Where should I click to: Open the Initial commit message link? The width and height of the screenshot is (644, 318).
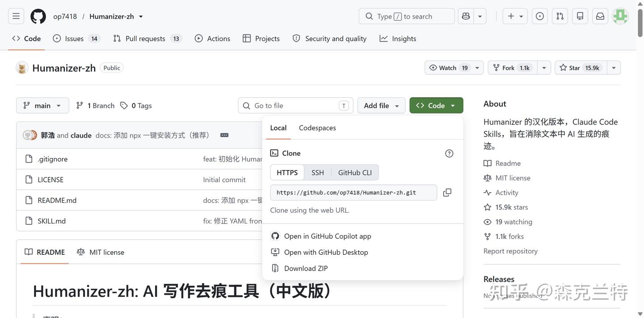[x=225, y=180]
